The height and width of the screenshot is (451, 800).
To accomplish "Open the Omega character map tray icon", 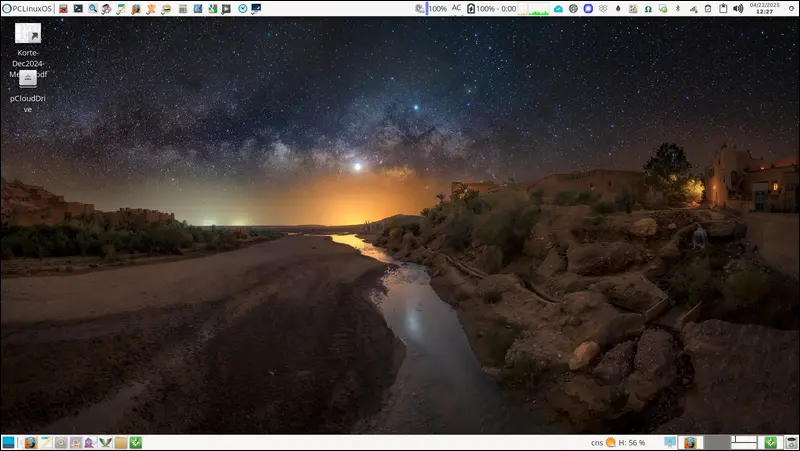I will coord(648,9).
